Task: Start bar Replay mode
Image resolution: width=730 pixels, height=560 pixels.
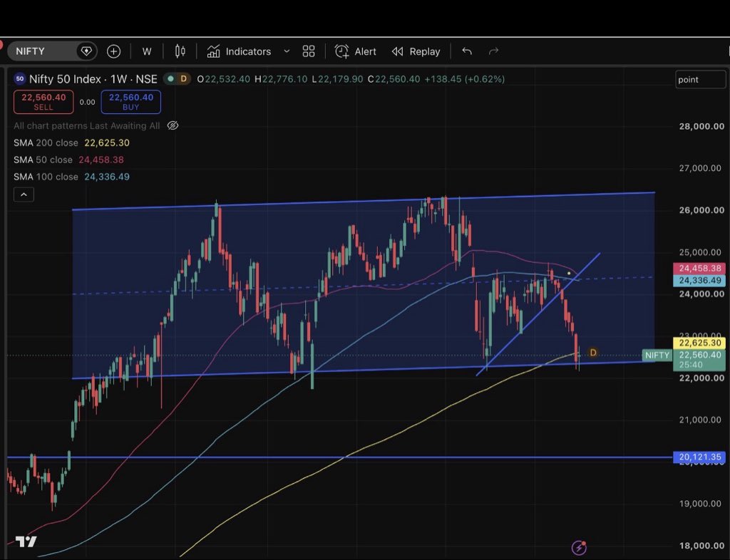Action: 416,51
